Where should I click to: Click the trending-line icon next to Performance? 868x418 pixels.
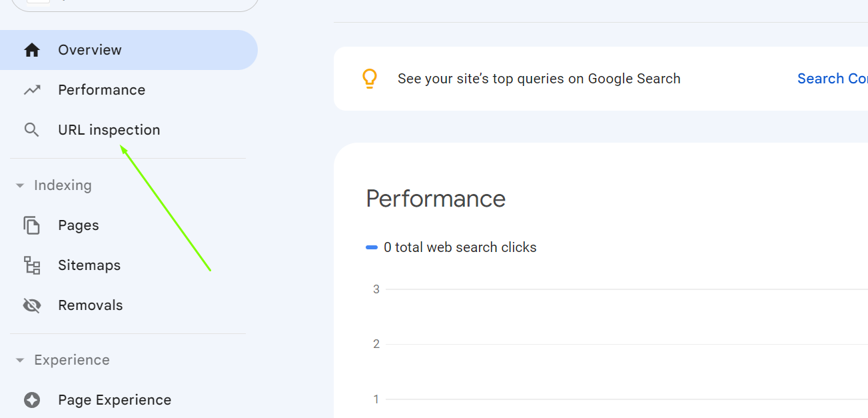32,90
